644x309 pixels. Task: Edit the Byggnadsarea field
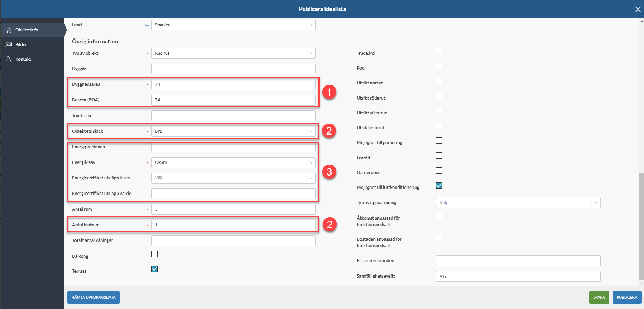pyautogui.click(x=233, y=84)
